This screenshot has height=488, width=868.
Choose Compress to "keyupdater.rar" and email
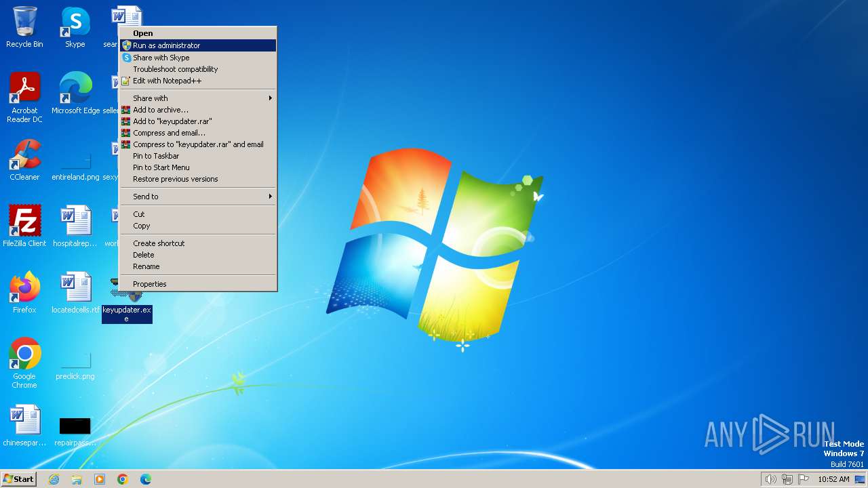click(x=198, y=144)
